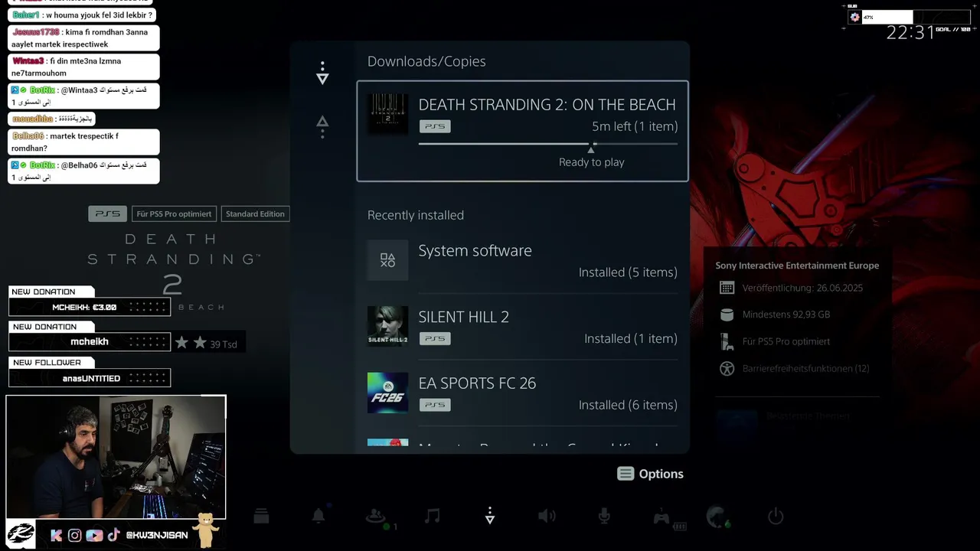Select DEATH STRANDING 2: ON THE BEACH download
Viewport: 980px width, 551px height.
pyautogui.click(x=523, y=131)
